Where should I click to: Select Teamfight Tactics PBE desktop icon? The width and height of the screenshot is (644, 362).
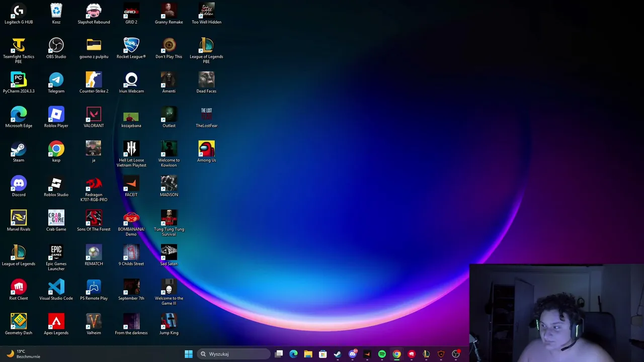click(19, 51)
